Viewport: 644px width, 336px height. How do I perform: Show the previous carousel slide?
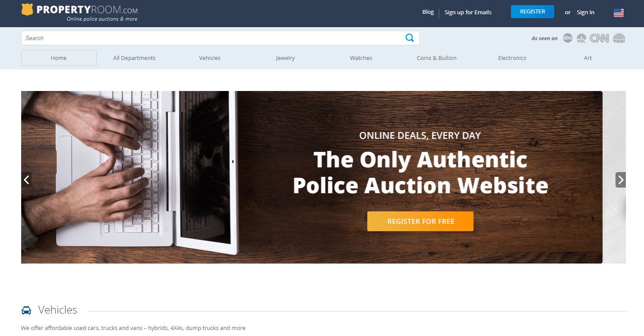click(26, 180)
